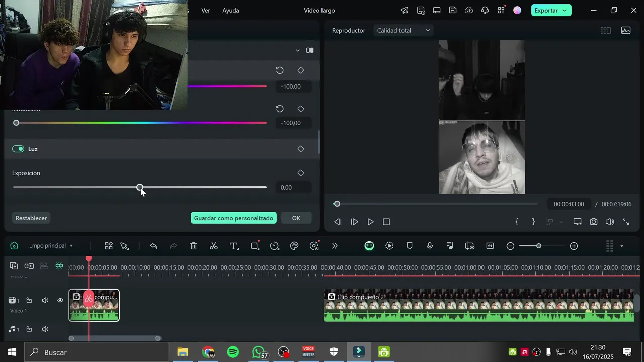Click the upper -100,00 value field

(x=294, y=86)
